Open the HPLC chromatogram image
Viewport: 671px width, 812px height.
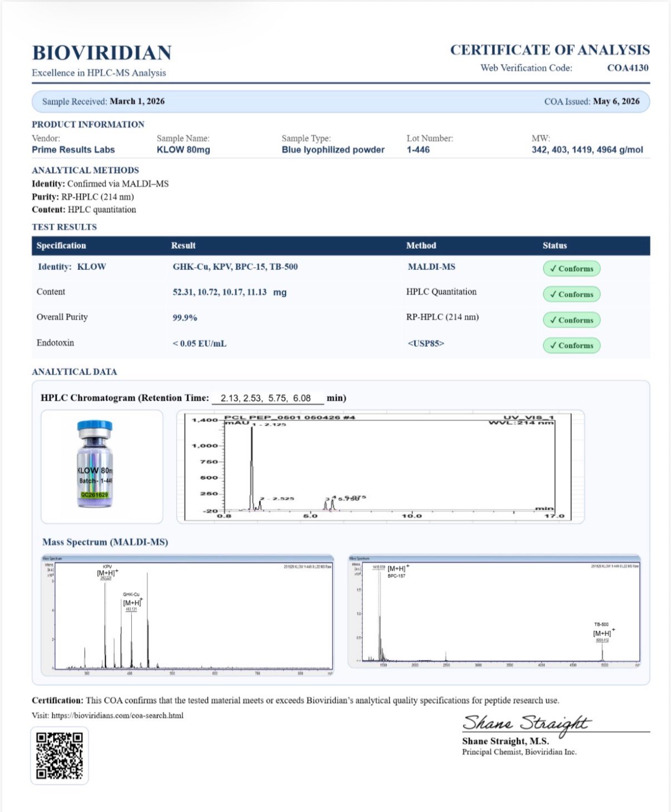(x=381, y=466)
